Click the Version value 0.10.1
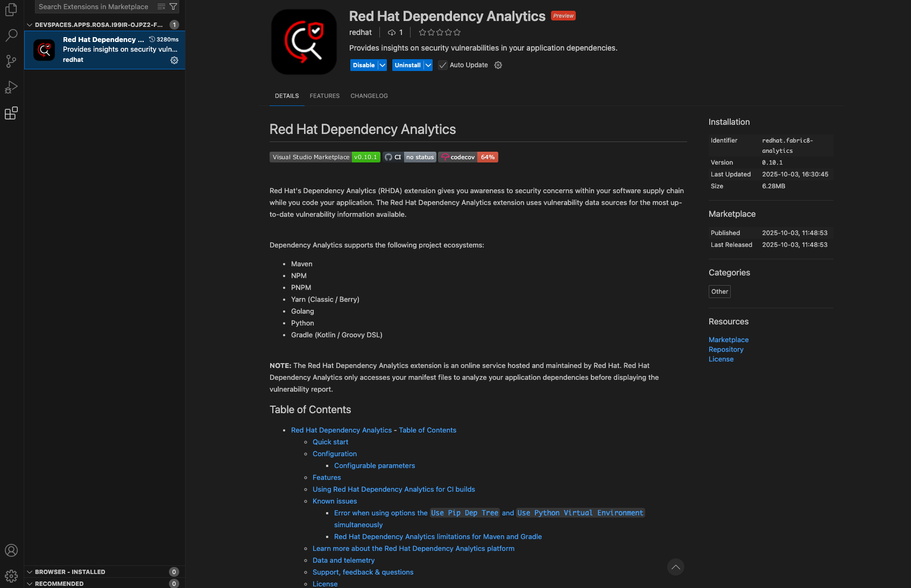 (x=772, y=162)
